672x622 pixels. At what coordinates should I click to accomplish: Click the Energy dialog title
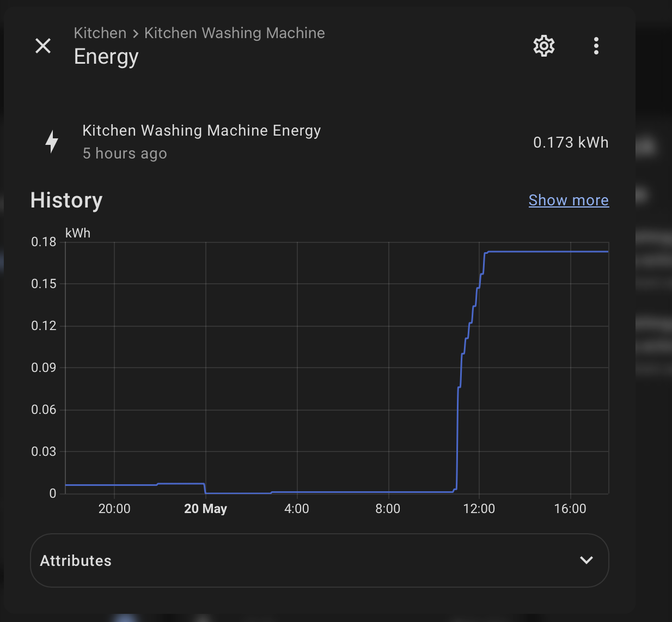[x=106, y=57]
